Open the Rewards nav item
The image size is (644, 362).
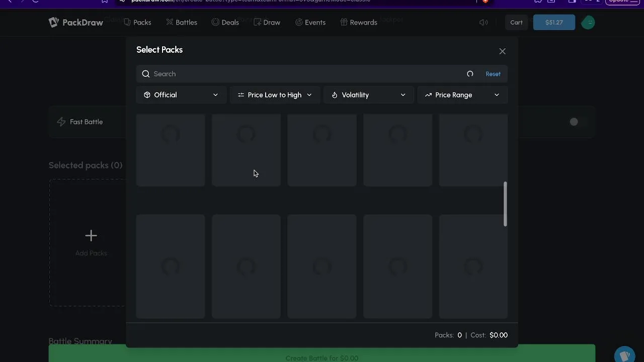point(359,22)
